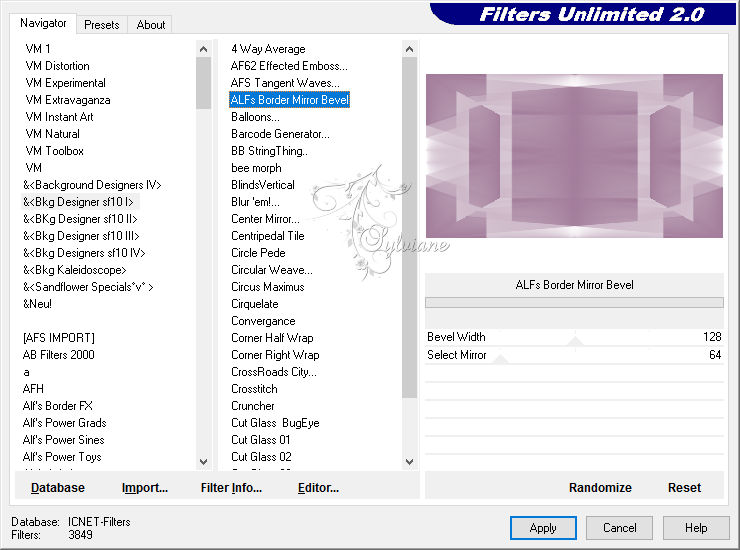The height and width of the screenshot is (550, 740).
Task: Select ALFs Border Mirror Bevel filter
Action: (x=289, y=100)
